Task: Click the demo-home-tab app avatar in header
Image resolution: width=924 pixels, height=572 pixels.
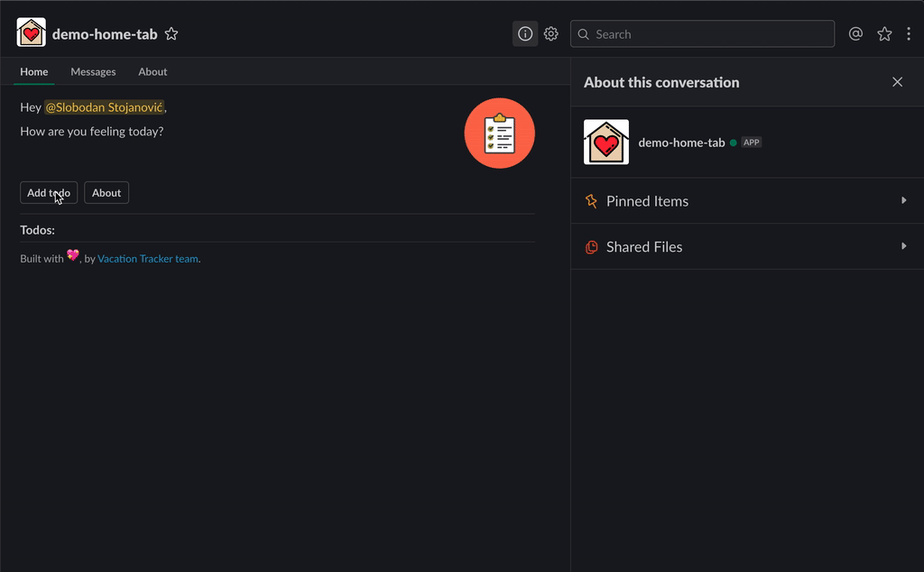Action: coord(32,32)
